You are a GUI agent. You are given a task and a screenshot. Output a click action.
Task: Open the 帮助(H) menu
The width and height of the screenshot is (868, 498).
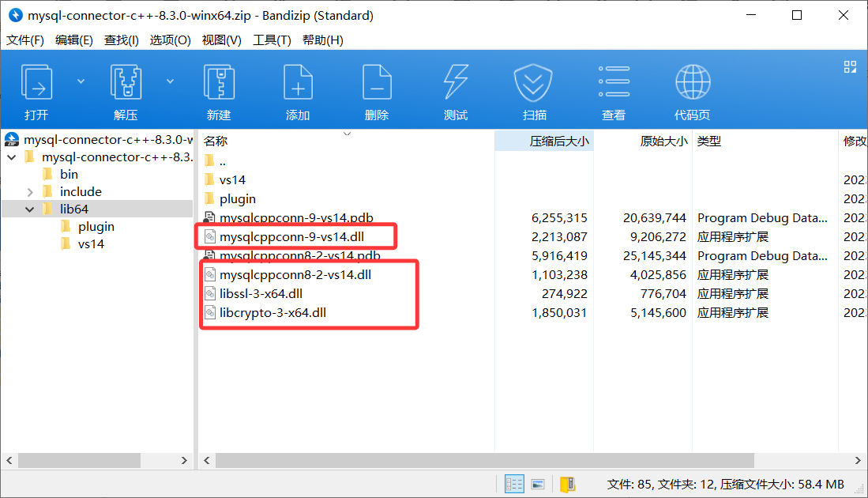(x=323, y=40)
